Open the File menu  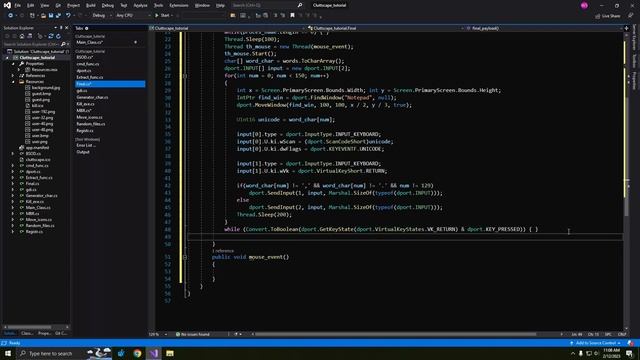18,5
